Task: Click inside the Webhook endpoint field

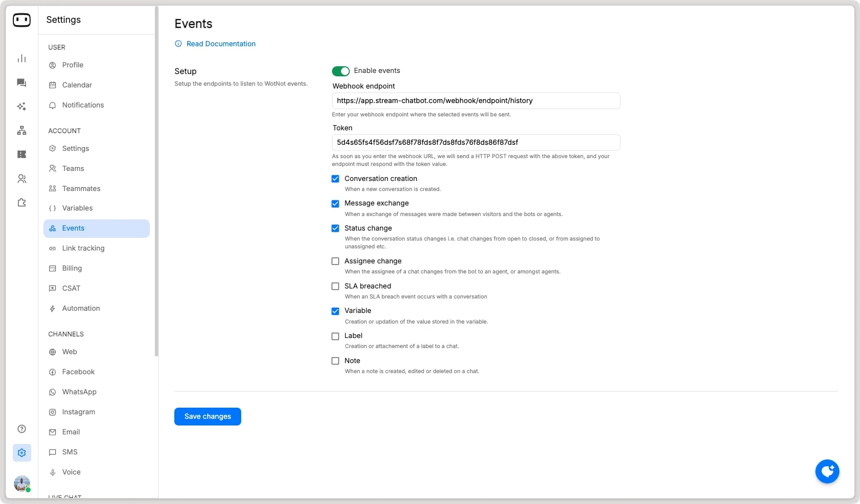Action: (x=476, y=101)
